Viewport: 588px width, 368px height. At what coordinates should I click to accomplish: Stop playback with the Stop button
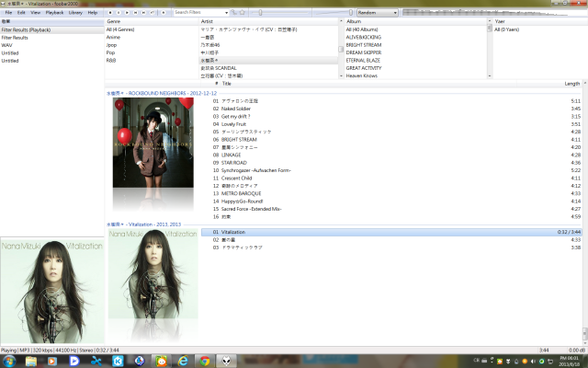tap(110, 12)
